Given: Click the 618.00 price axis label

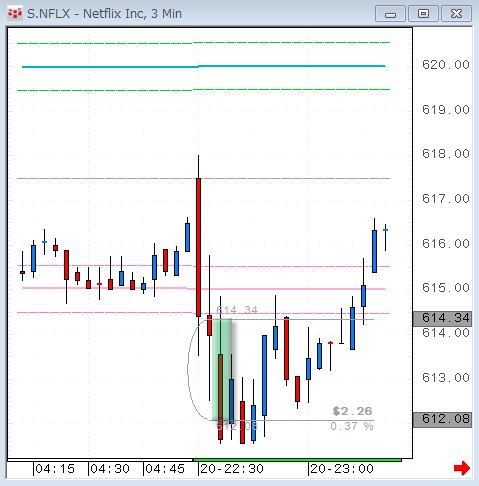Looking at the screenshot, I should [446, 154].
